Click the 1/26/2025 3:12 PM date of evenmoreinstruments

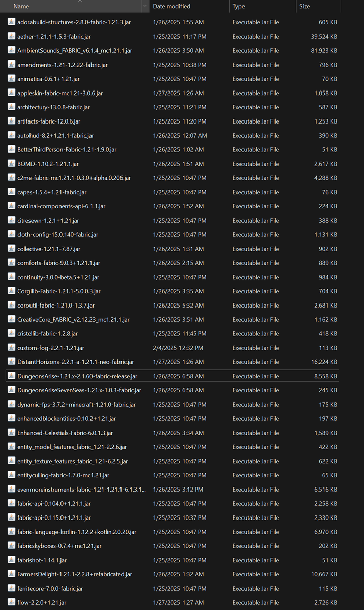[178, 490]
